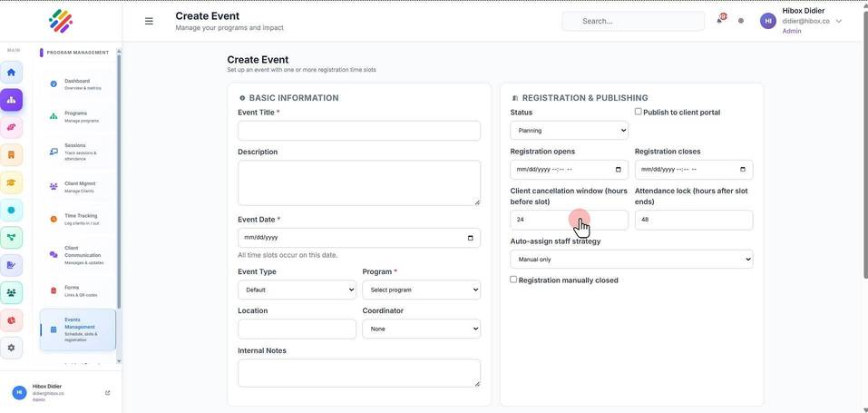Click the program menu vertical scrollbar

119,183
